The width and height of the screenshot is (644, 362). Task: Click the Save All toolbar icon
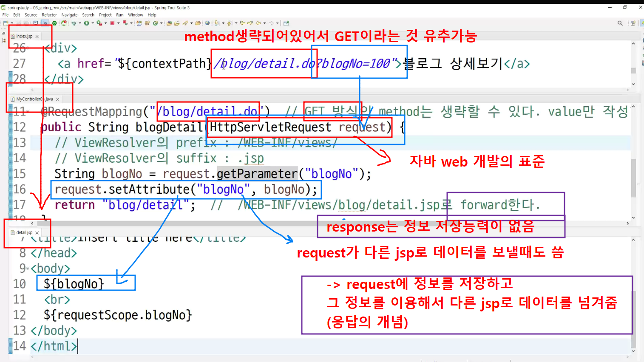pyautogui.click(x=26, y=23)
